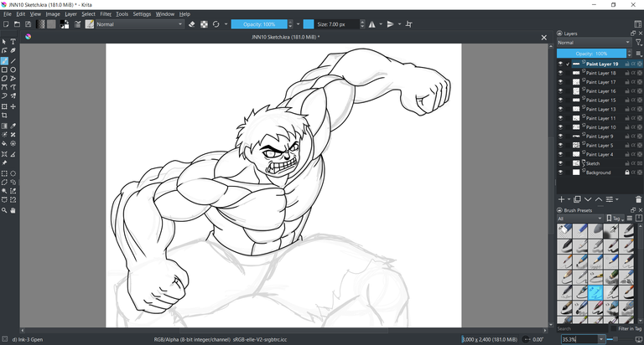Open the Settings menu
Screen dimensions: 644x345
coord(142,14)
